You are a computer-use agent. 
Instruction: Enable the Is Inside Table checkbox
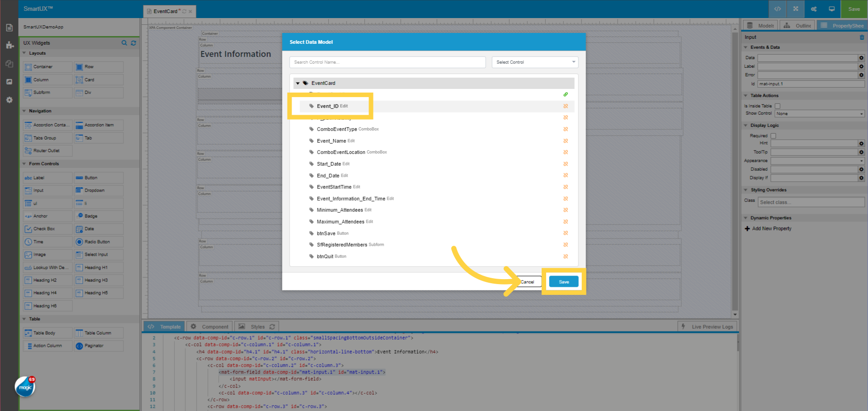tap(777, 105)
